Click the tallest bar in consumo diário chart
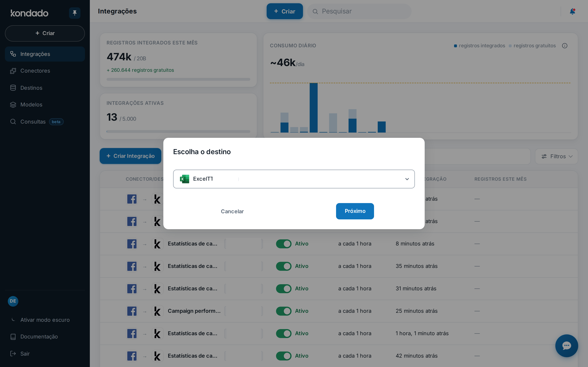588x367 pixels. [313, 108]
